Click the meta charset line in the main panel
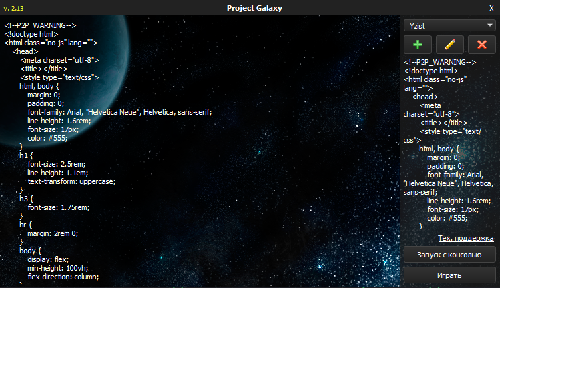Image resolution: width=576 pixels, height=392 pixels. (59, 60)
